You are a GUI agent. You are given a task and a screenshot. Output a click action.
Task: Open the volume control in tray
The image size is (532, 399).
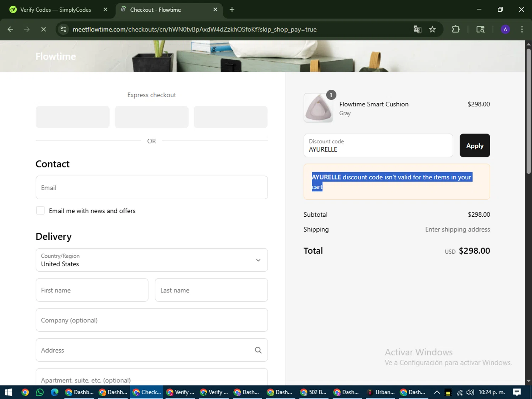(470, 392)
